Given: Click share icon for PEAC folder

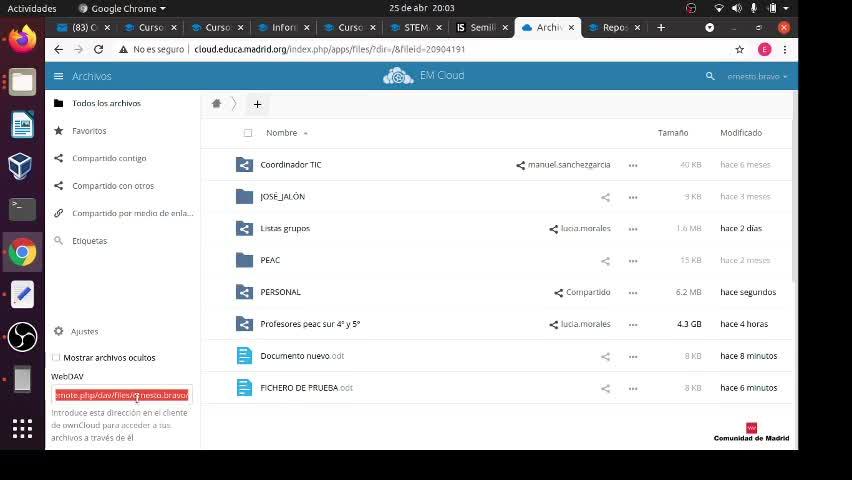Looking at the screenshot, I should 605,260.
